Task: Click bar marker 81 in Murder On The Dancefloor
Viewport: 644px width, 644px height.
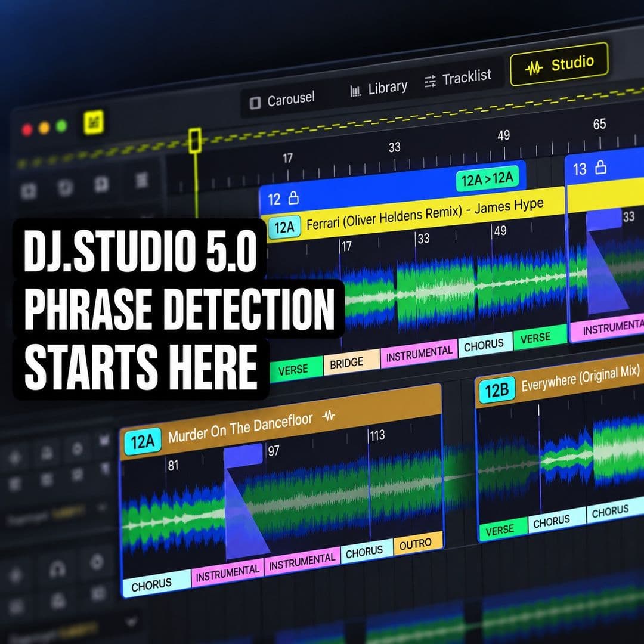Action: click(172, 465)
